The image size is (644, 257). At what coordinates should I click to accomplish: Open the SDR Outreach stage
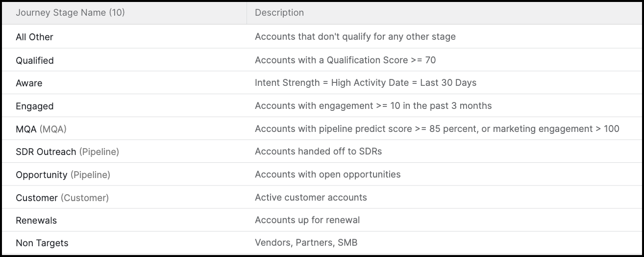(46, 152)
